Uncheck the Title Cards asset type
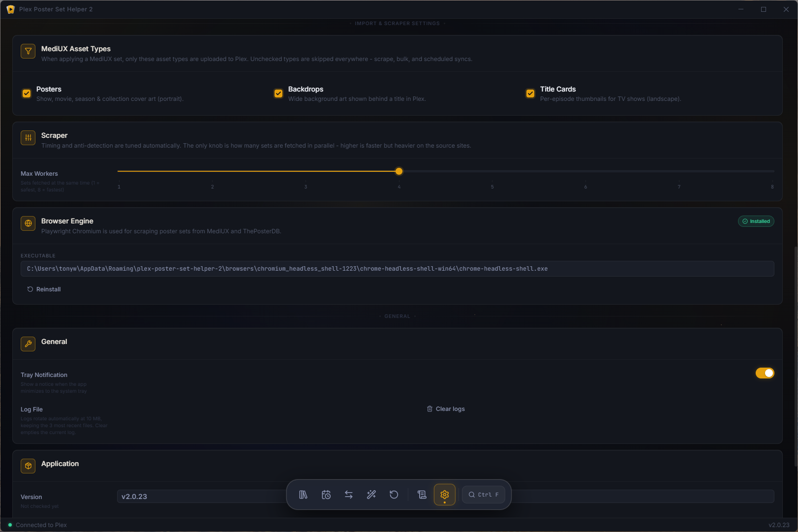 [x=530, y=94]
